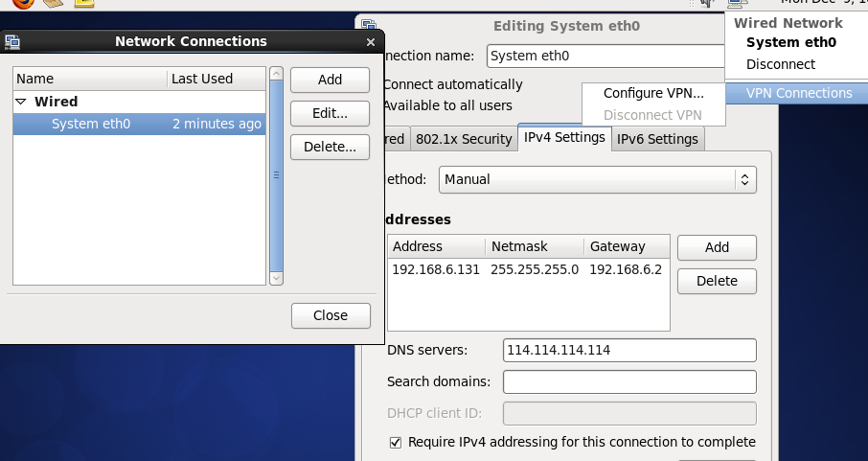Click Add beside the Addresses table

pos(717,247)
